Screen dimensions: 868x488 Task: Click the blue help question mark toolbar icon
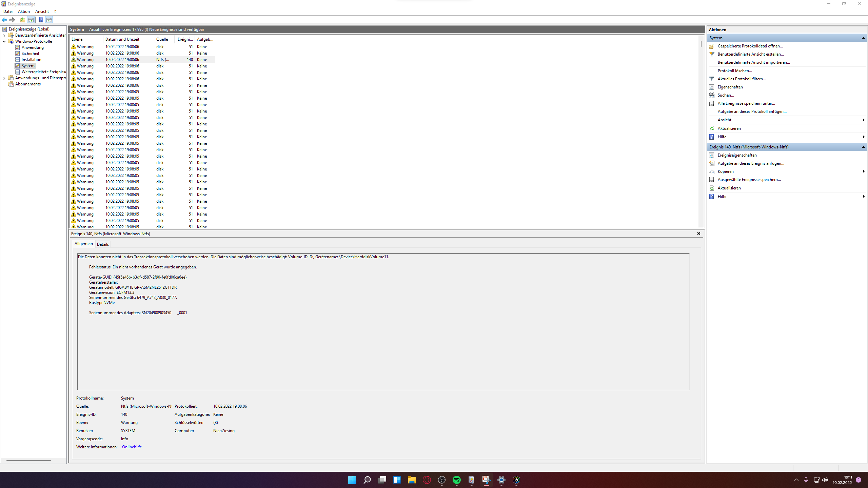pyautogui.click(x=41, y=20)
